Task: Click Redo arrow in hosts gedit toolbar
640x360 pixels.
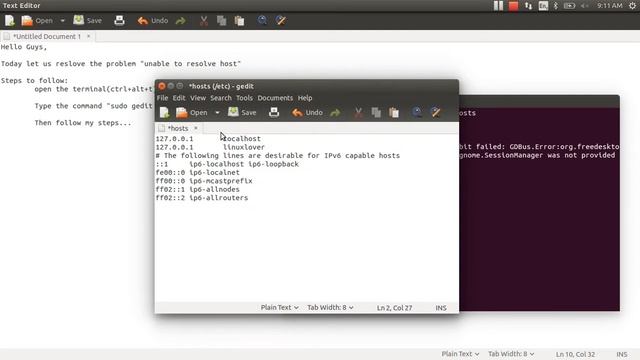Action: click(335, 112)
